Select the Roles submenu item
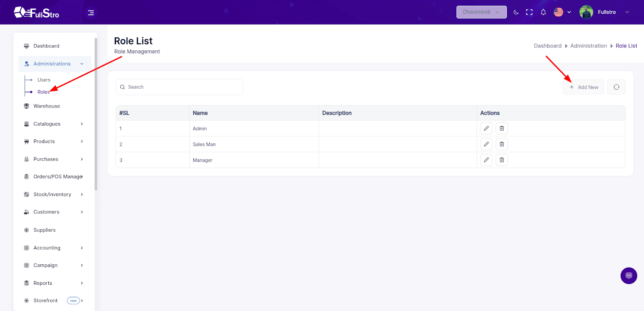Viewport: 644px width, 311px height. coord(43,92)
